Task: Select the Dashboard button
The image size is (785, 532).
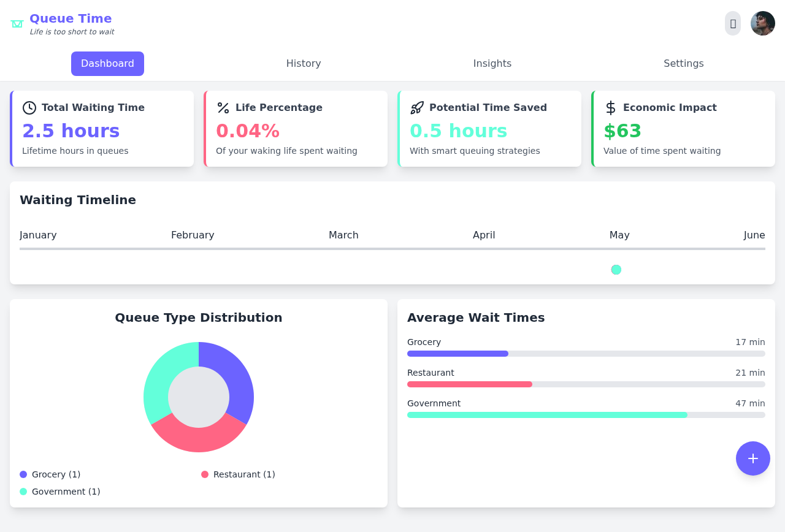Action: coord(107,63)
